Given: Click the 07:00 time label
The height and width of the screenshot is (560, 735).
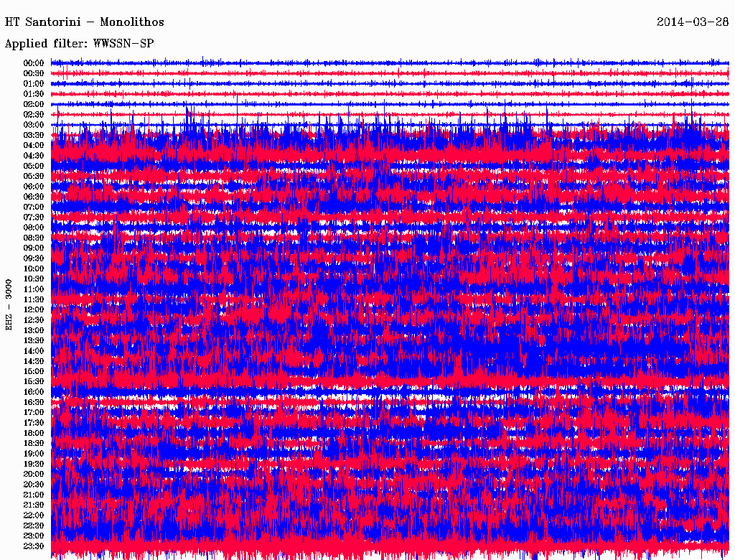Looking at the screenshot, I should [x=34, y=207].
